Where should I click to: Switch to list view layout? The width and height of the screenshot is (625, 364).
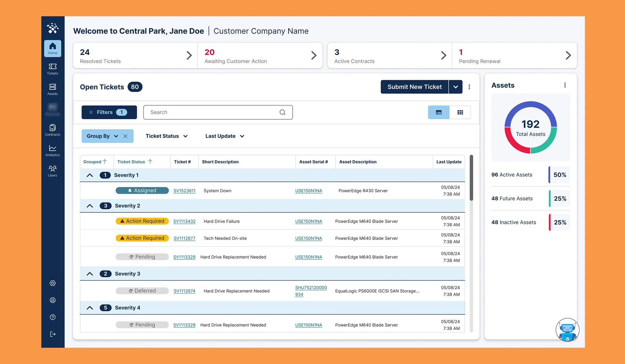coord(438,112)
